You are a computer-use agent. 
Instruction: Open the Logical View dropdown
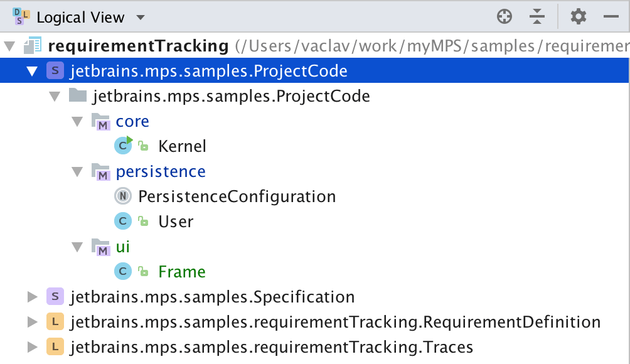140,18
